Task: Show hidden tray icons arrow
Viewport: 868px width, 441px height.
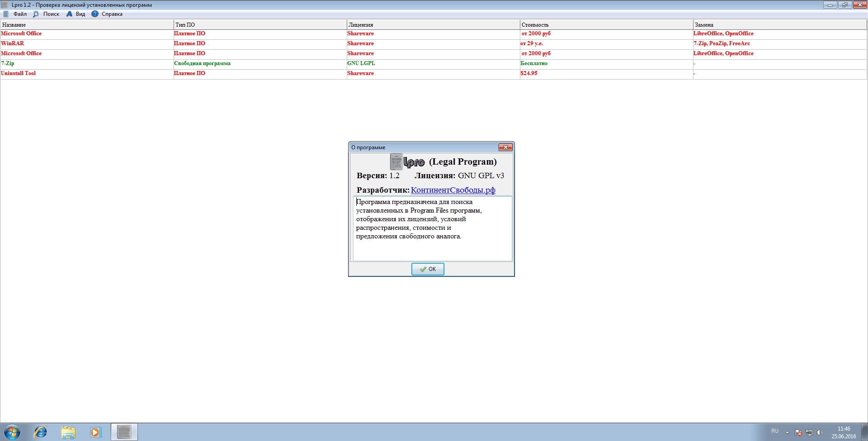Action: tap(787, 432)
